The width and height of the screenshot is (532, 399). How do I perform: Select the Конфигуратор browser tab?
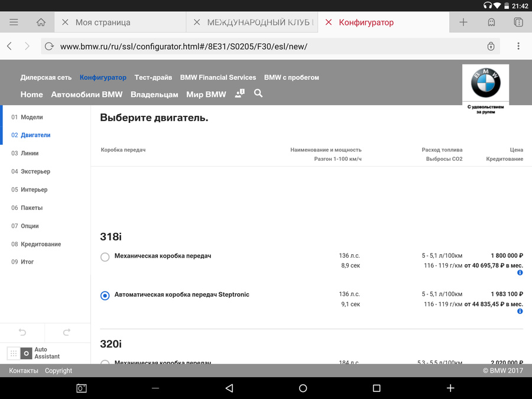pyautogui.click(x=384, y=22)
